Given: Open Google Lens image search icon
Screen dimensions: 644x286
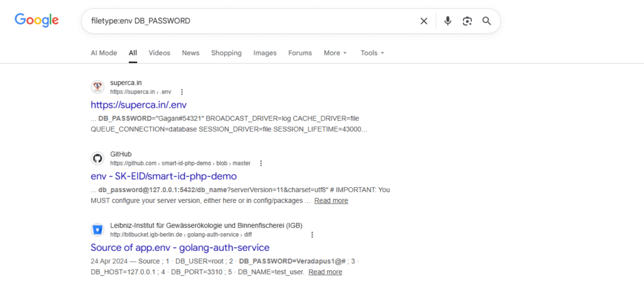Looking at the screenshot, I should click(467, 21).
